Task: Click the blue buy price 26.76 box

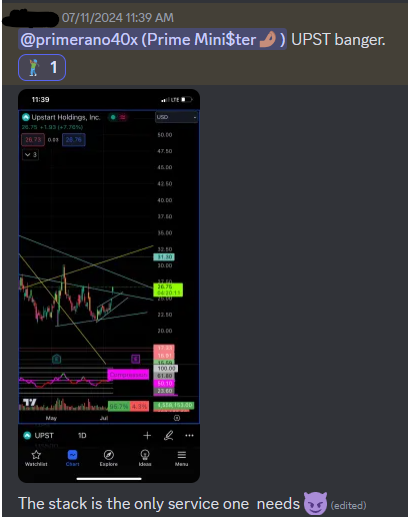Action: 74,140
